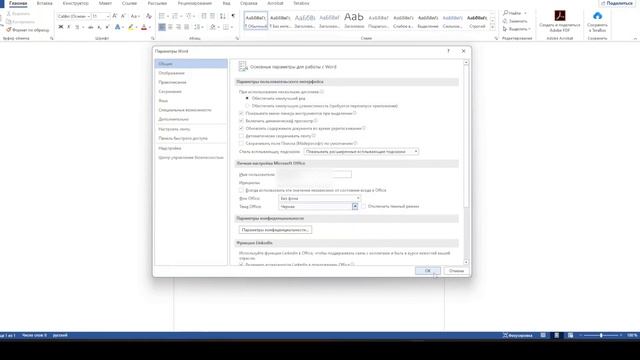Screen dimensions: 640x360
Task: Click the 'Отмена' button in the dialog
Action: point(456,271)
